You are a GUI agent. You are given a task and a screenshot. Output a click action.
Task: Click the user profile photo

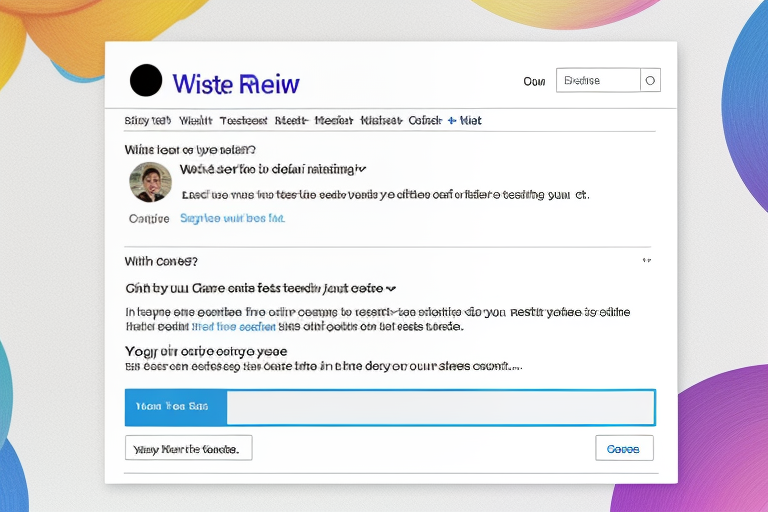[150, 182]
